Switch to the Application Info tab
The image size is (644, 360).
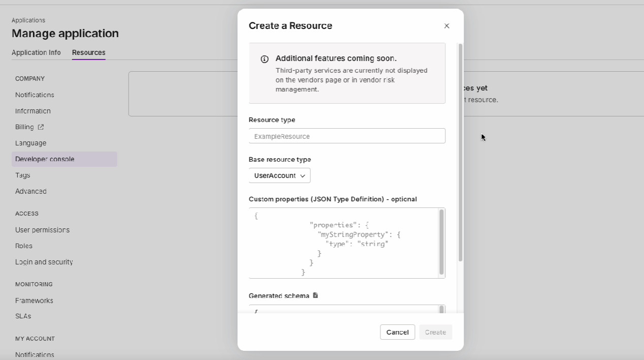click(36, 52)
